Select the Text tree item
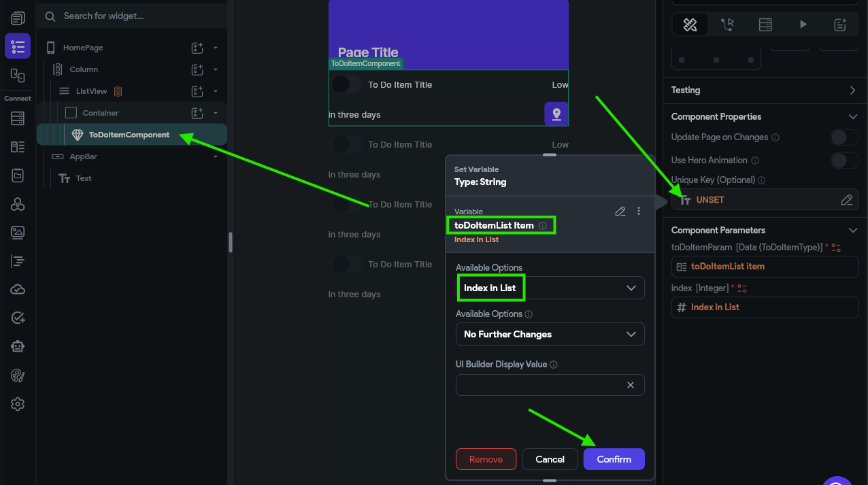Viewport: 868px width, 485px height. (132, 178)
